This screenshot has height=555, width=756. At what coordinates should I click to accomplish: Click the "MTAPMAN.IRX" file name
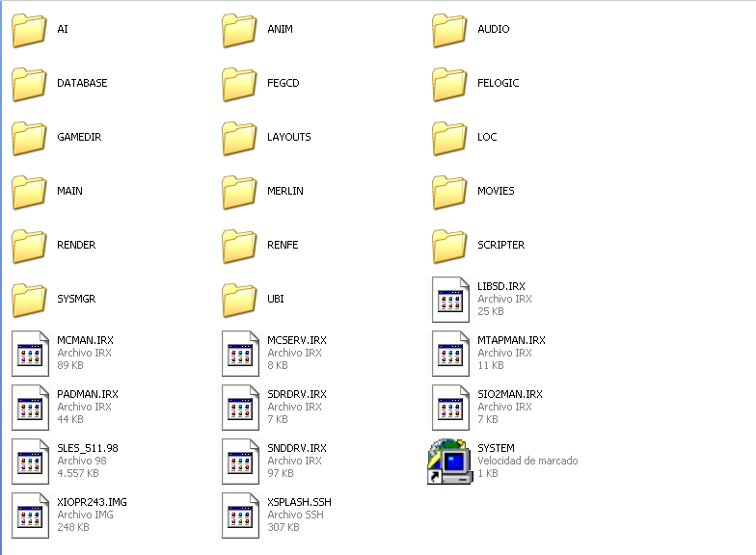[x=511, y=340]
